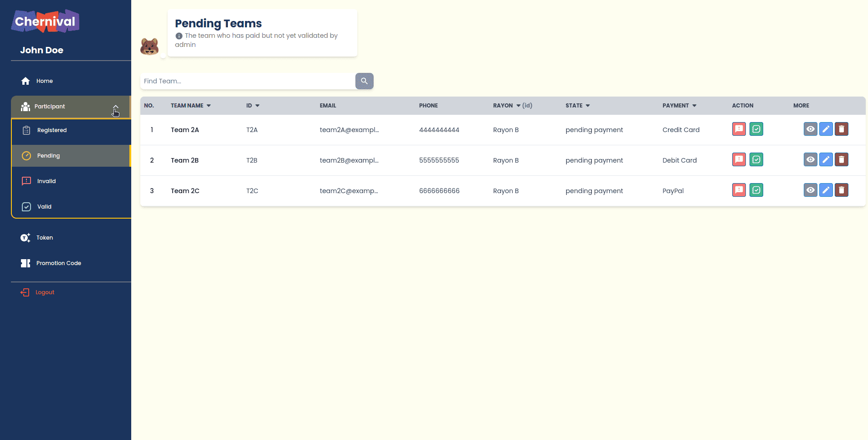Delete Team 2A with trash icon
868x440 pixels.
tap(841, 129)
